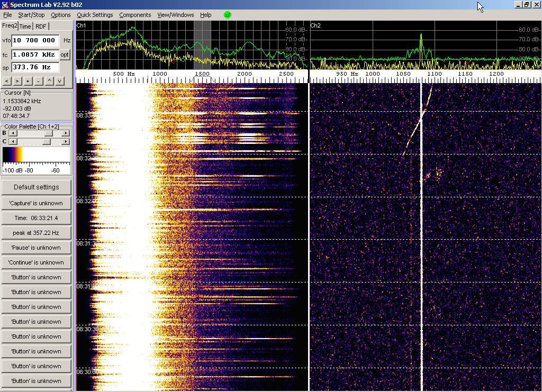Screen dimensions: 542x392
Task: Click left arrow of contrast C scrollbar
Action: [13, 142]
